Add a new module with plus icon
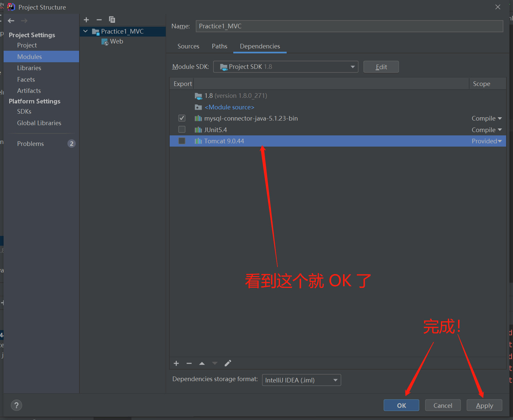Viewport: 513px width, 420px height. coord(86,20)
